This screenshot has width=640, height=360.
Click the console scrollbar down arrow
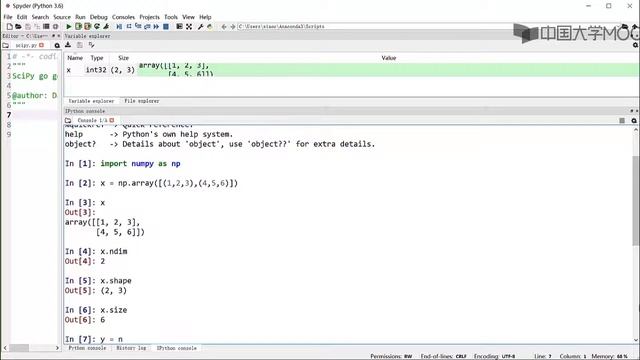tap(636, 340)
